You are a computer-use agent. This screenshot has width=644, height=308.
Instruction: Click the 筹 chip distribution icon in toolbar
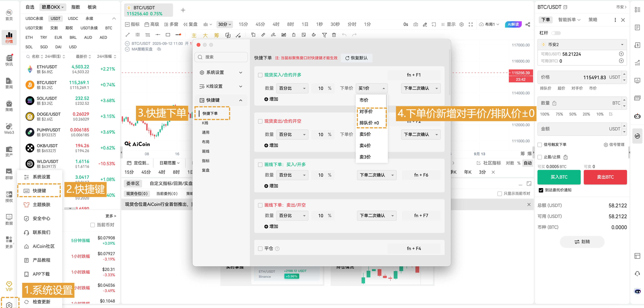click(216, 35)
